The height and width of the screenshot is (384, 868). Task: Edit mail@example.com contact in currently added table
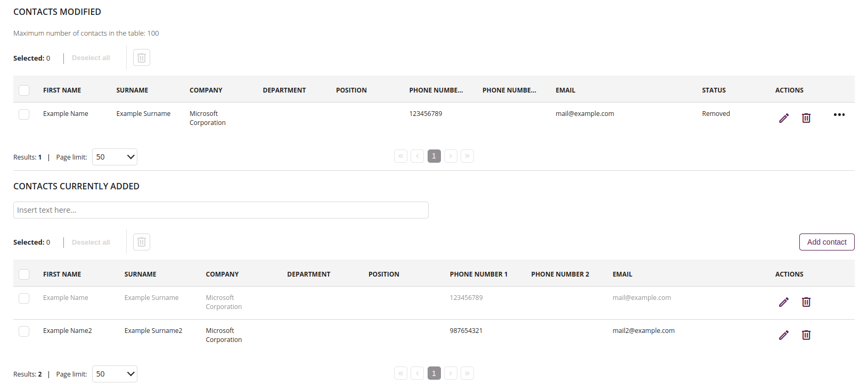click(784, 302)
